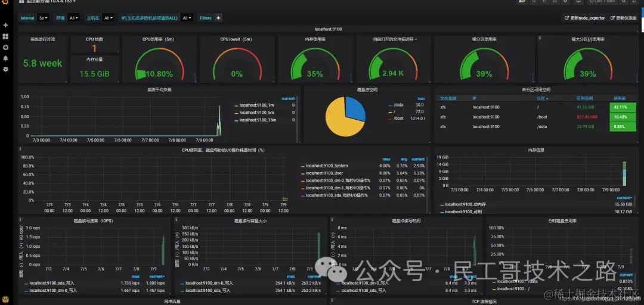The height and width of the screenshot is (305, 644).
Task: Sort by the 使用率 column header
Action: 620,98
